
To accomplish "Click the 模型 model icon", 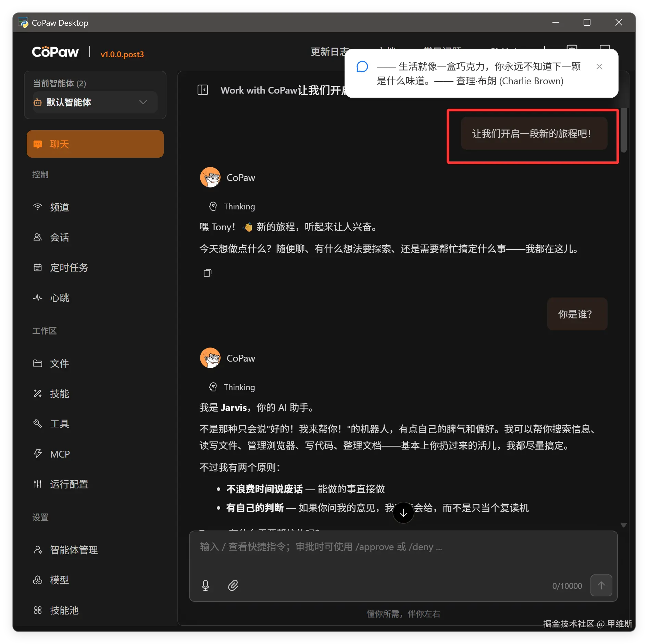I will point(38,580).
